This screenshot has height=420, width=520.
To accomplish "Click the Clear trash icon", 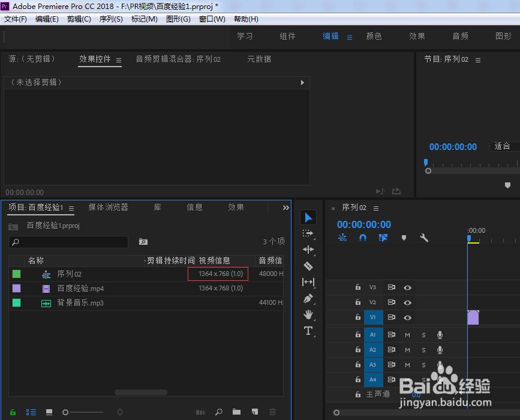I will pyautogui.click(x=273, y=412).
